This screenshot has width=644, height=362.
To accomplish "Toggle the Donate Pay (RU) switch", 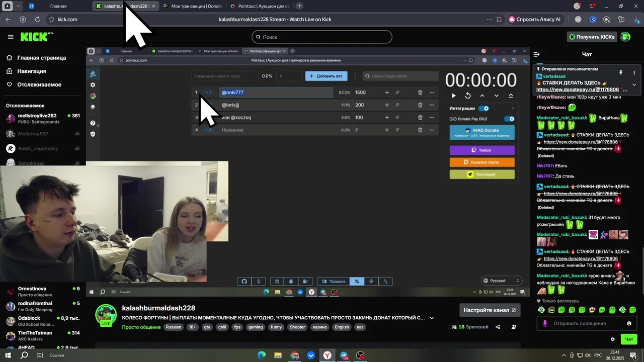I will (509, 119).
